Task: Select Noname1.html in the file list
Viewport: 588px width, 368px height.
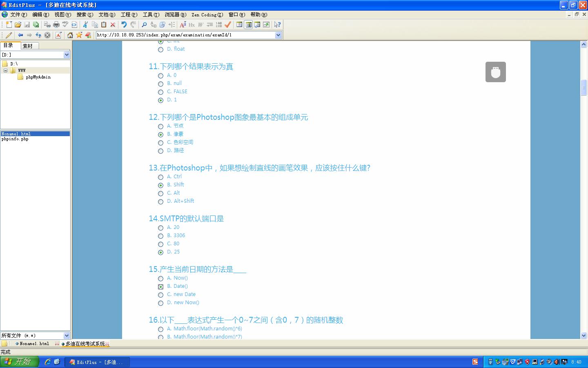Action: pos(35,134)
